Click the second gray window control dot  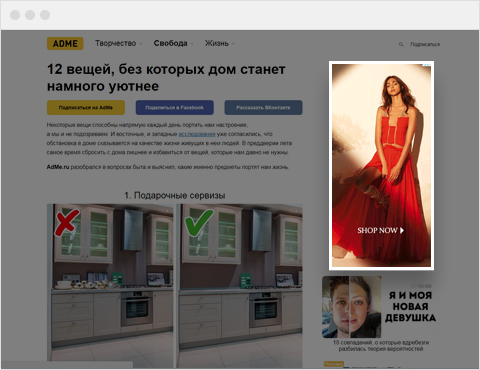tap(30, 15)
